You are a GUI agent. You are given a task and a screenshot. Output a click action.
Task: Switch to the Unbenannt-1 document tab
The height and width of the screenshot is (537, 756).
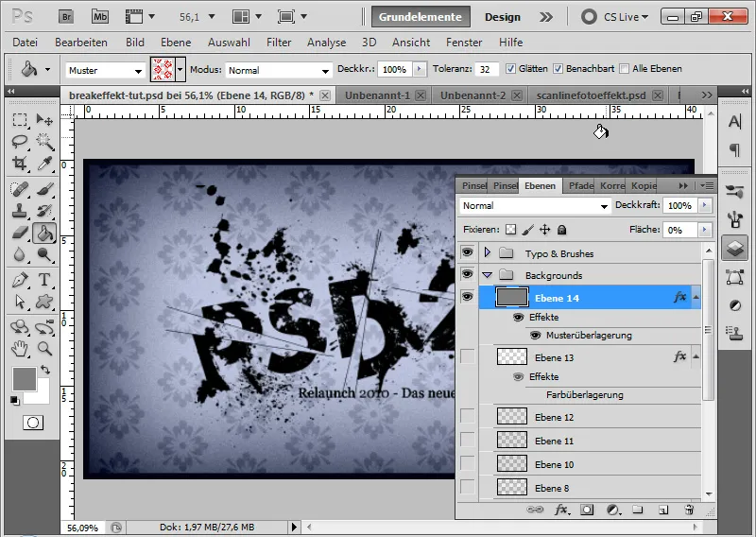point(377,95)
